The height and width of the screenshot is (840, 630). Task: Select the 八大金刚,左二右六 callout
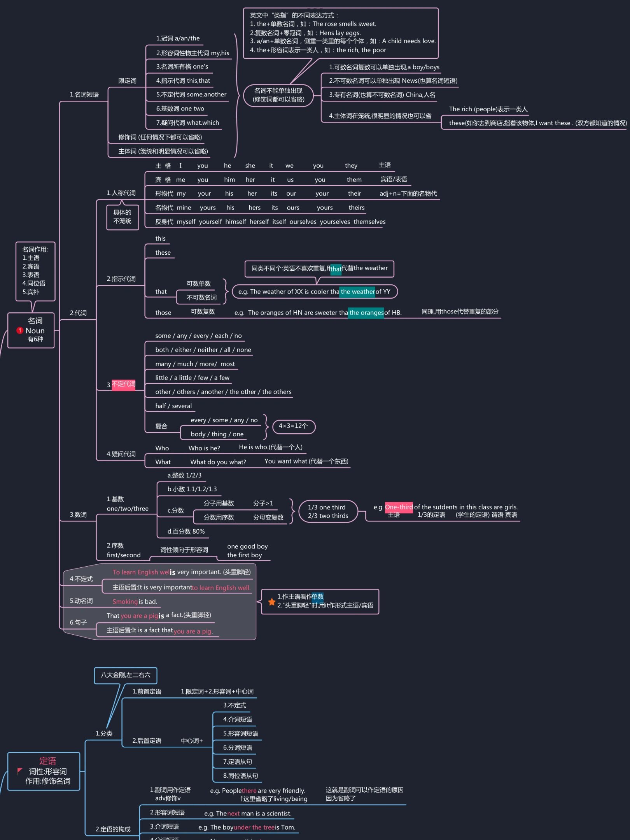[126, 675]
